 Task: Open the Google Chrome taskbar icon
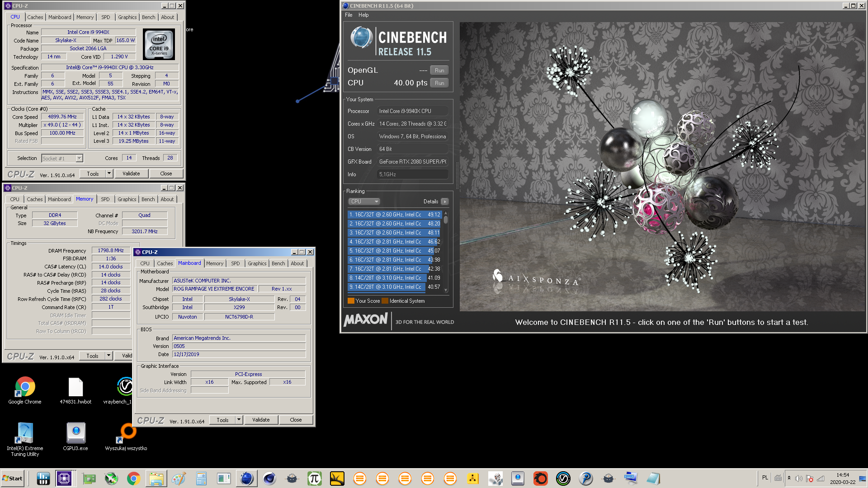pyautogui.click(x=133, y=478)
